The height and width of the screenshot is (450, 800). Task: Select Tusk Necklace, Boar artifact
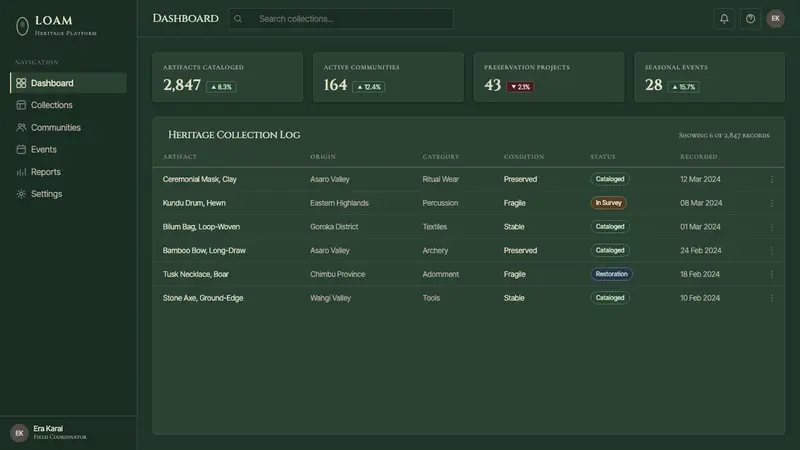point(195,274)
